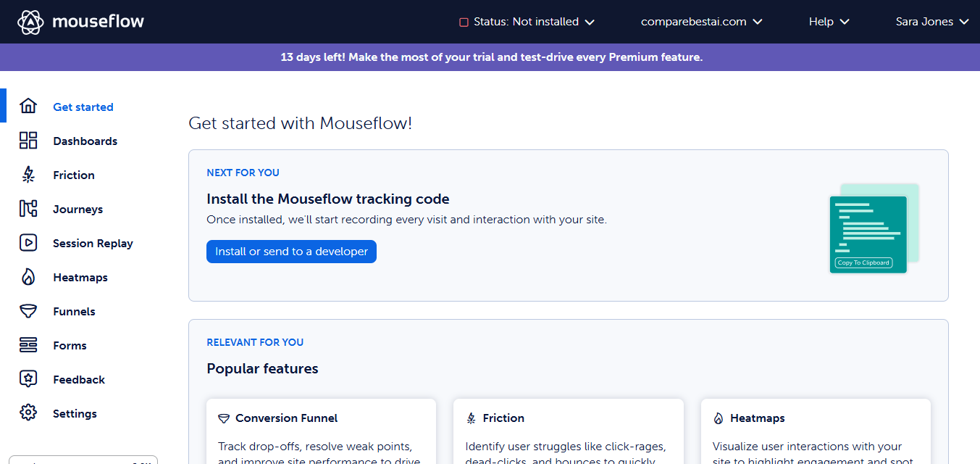Viewport: 980px width, 464px height.
Task: Click the red status indicator square
Action: click(464, 22)
